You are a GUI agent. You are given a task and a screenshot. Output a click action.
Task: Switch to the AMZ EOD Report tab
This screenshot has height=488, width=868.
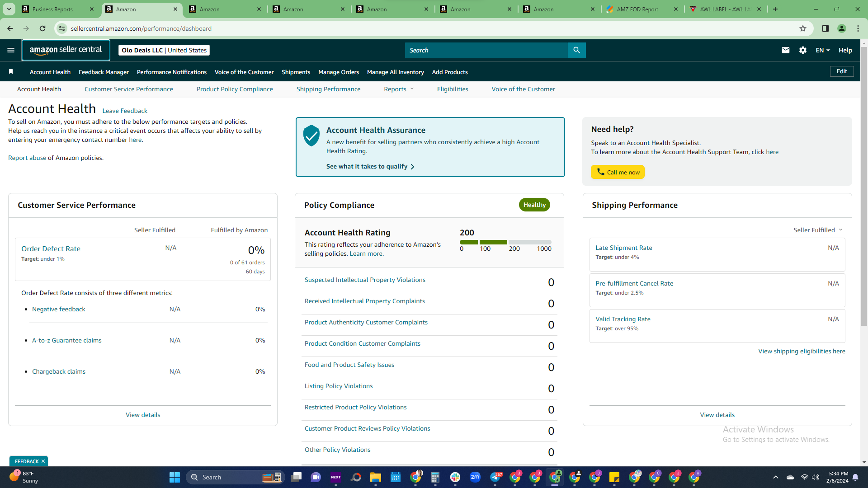(x=642, y=9)
